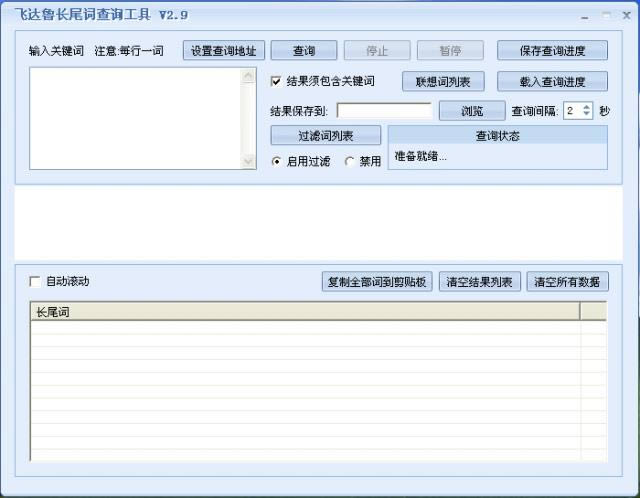Click the 设置查询地址 button

(224, 51)
